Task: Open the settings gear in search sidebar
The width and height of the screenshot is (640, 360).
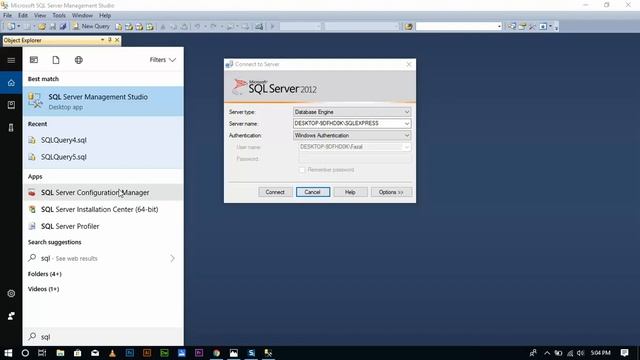Action: tap(11, 293)
